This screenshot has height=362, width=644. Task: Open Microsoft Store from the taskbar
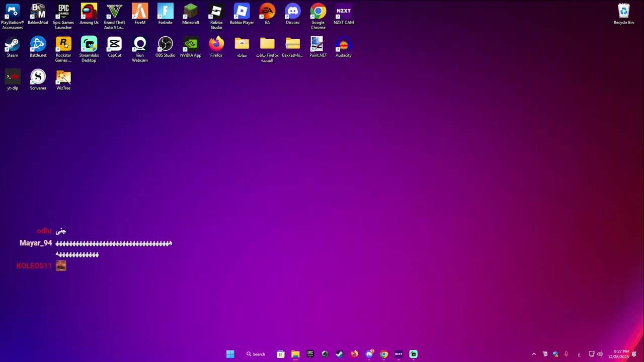281,354
